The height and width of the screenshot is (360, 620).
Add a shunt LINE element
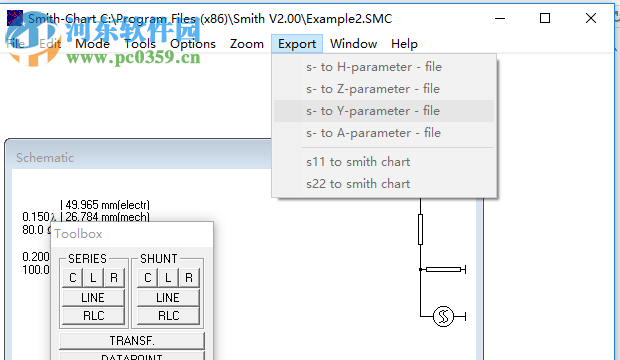coord(168,297)
